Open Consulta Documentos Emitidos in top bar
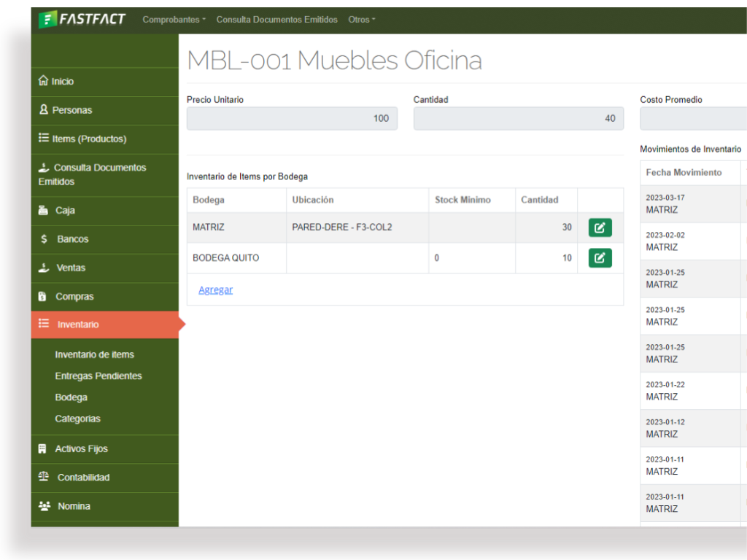The width and height of the screenshot is (747, 560). (276, 20)
